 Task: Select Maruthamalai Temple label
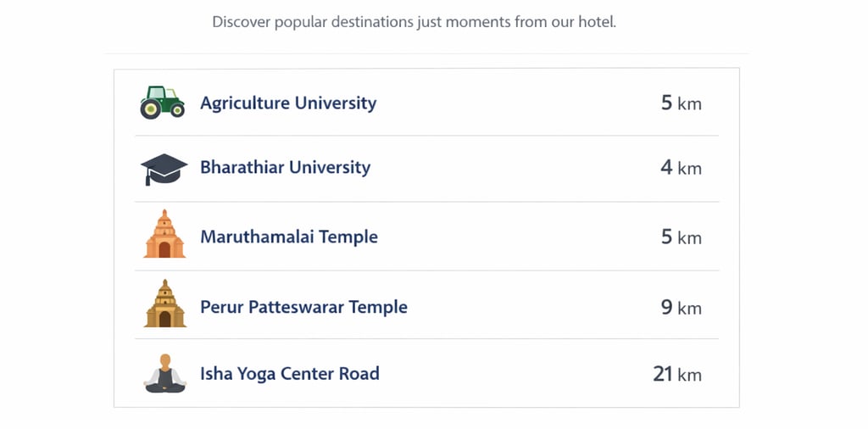click(x=289, y=237)
